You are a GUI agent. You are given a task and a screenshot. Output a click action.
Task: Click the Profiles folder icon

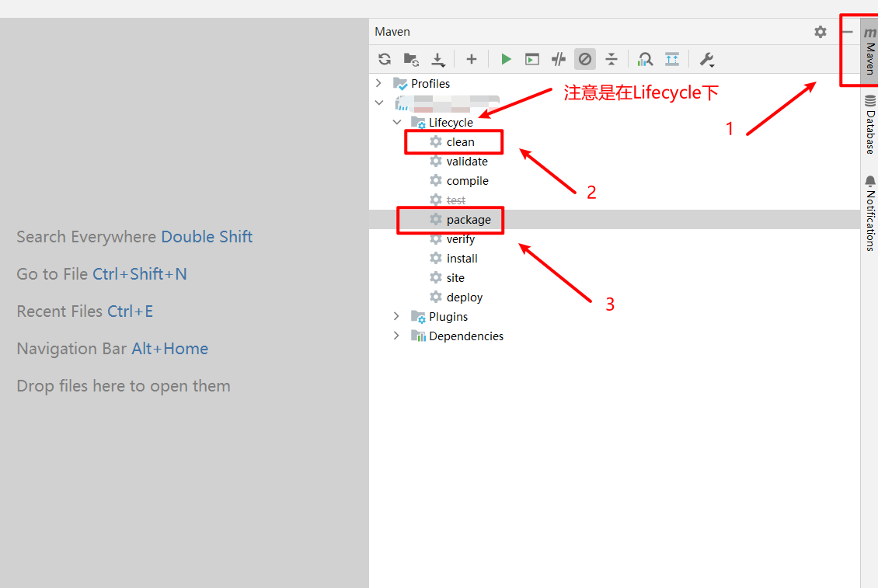click(400, 83)
